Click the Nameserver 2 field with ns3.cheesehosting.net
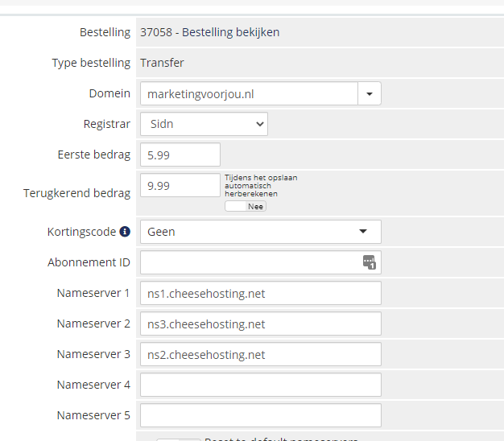The image size is (504, 441). point(260,324)
